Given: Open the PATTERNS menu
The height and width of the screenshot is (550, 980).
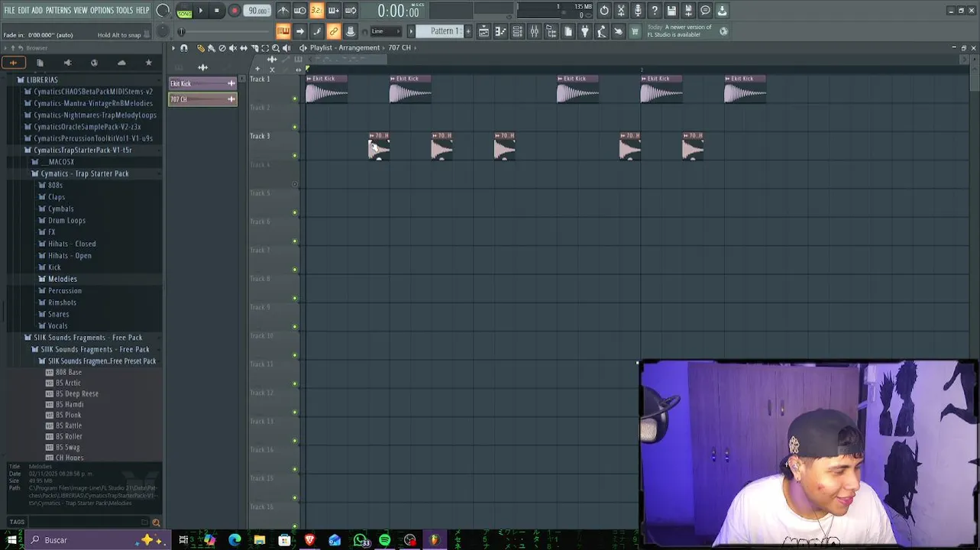Looking at the screenshot, I should click(58, 11).
